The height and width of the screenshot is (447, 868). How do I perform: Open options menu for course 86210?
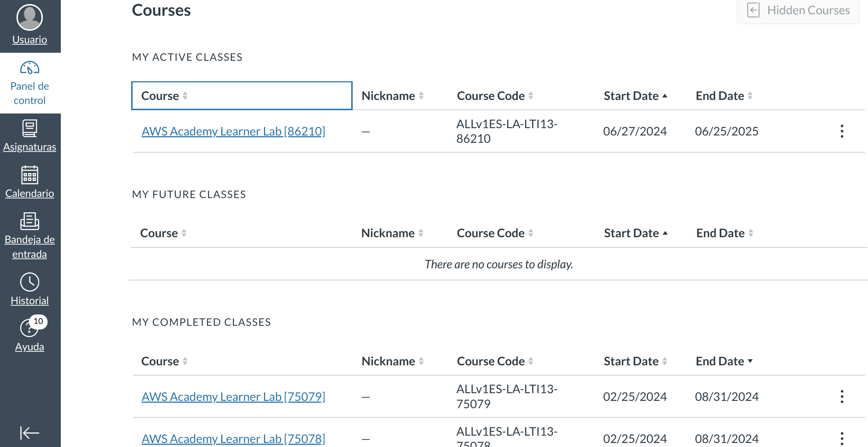tap(842, 131)
